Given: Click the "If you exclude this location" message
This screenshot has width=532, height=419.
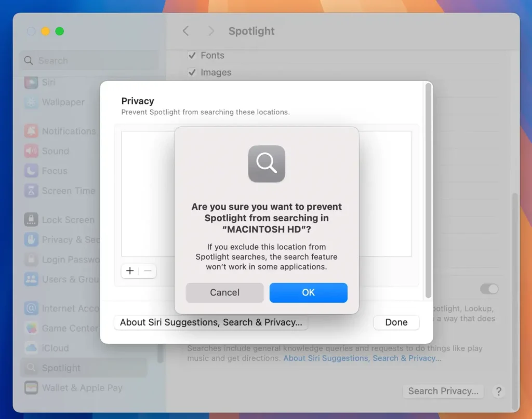Looking at the screenshot, I should pos(267,256).
